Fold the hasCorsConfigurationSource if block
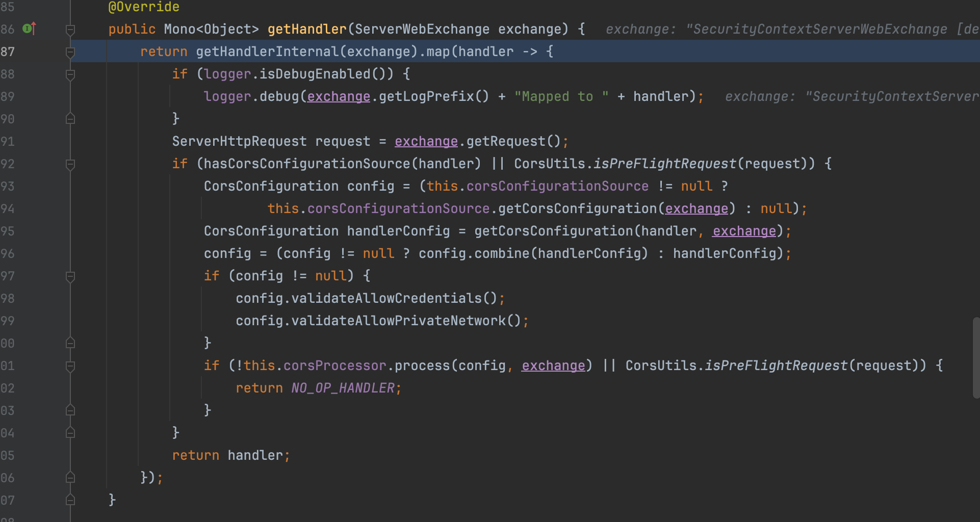This screenshot has width=980, height=522. tap(70, 164)
